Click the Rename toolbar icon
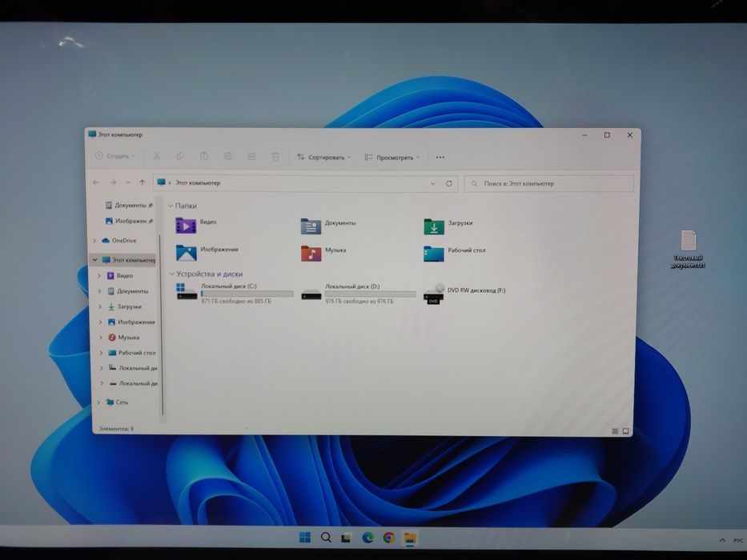The height and width of the screenshot is (560, 747). [227, 156]
